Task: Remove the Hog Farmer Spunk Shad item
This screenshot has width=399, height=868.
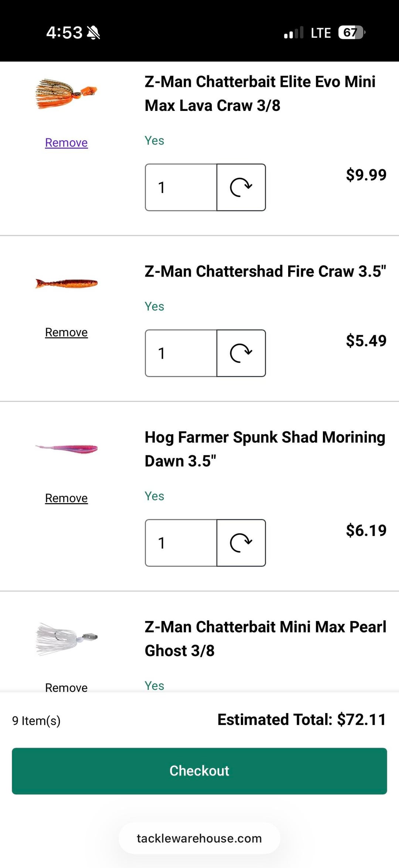Action: pyautogui.click(x=66, y=498)
